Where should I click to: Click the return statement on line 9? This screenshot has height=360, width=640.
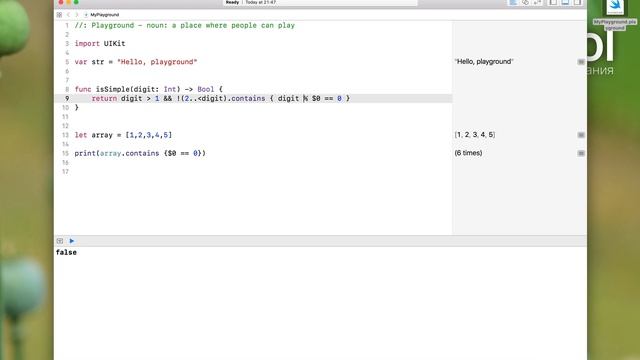tap(220, 98)
